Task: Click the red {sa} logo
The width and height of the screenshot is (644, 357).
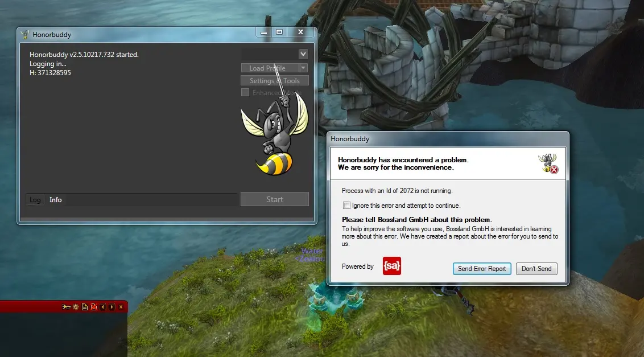Action: click(x=392, y=266)
